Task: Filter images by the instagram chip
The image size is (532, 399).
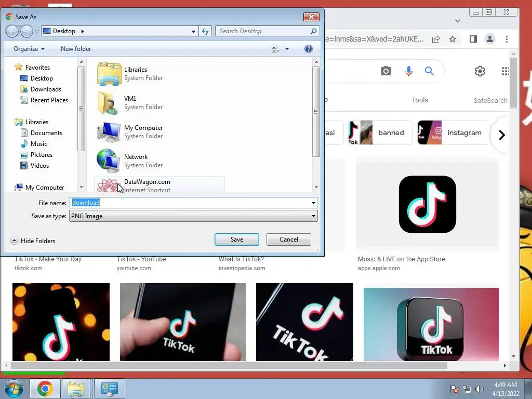Action: 454,132
